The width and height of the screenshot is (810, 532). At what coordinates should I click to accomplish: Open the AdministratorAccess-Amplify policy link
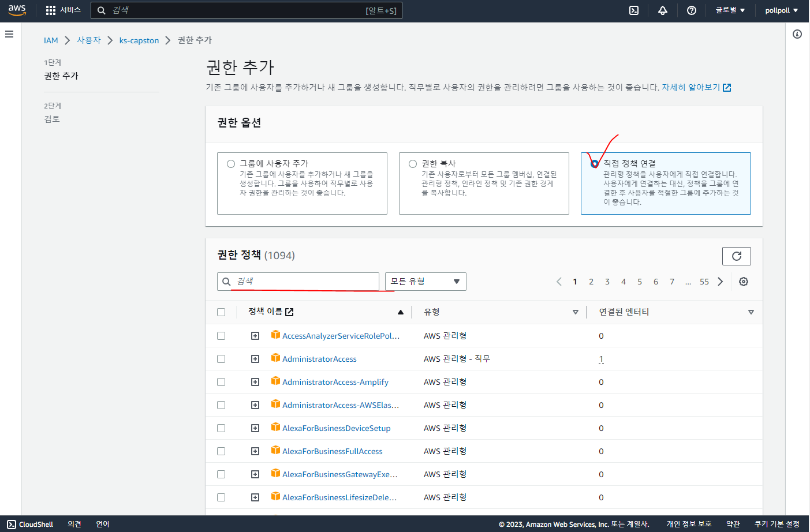point(335,382)
